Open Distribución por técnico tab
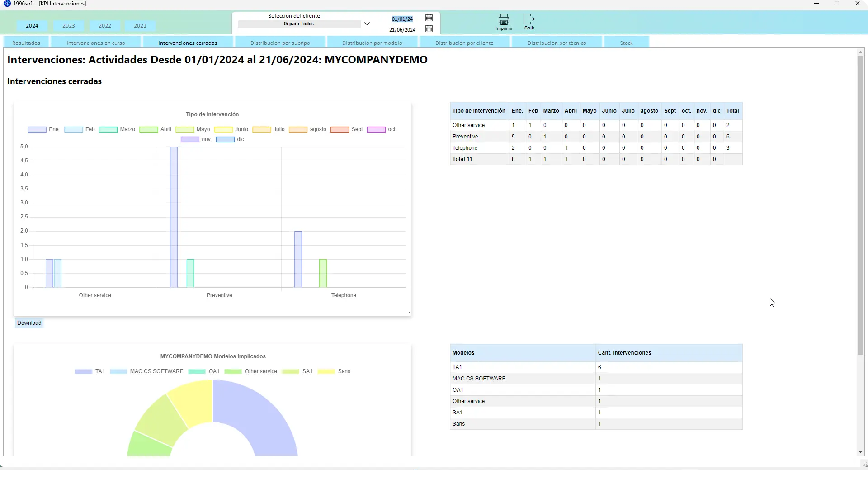The height and width of the screenshot is (484, 868). (557, 43)
